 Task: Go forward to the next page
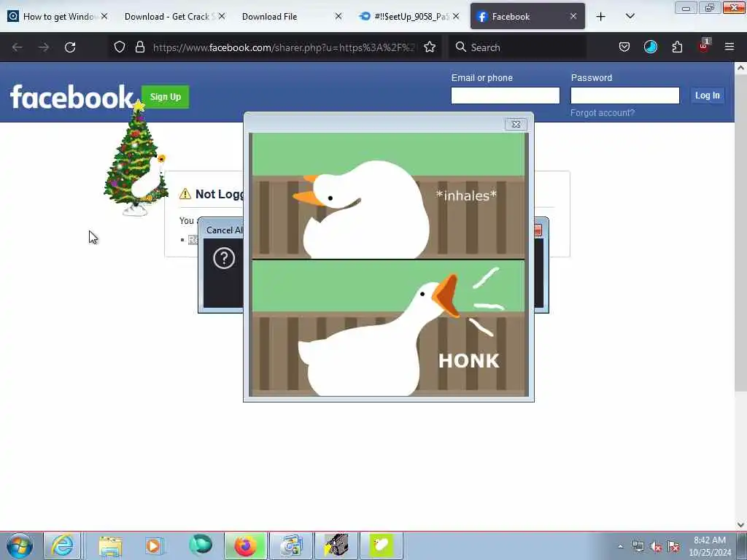pyautogui.click(x=43, y=47)
